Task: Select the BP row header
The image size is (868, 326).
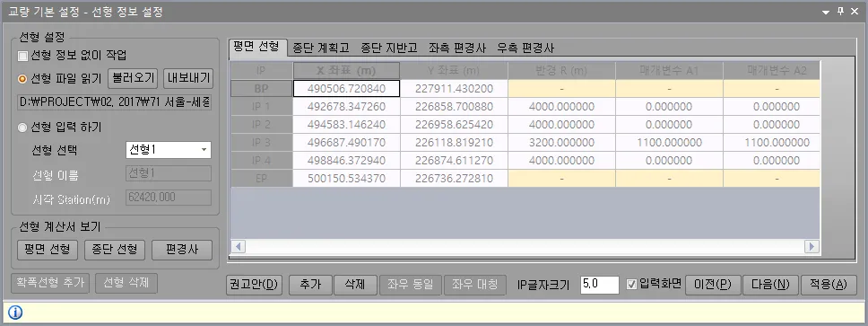Action: pos(261,89)
